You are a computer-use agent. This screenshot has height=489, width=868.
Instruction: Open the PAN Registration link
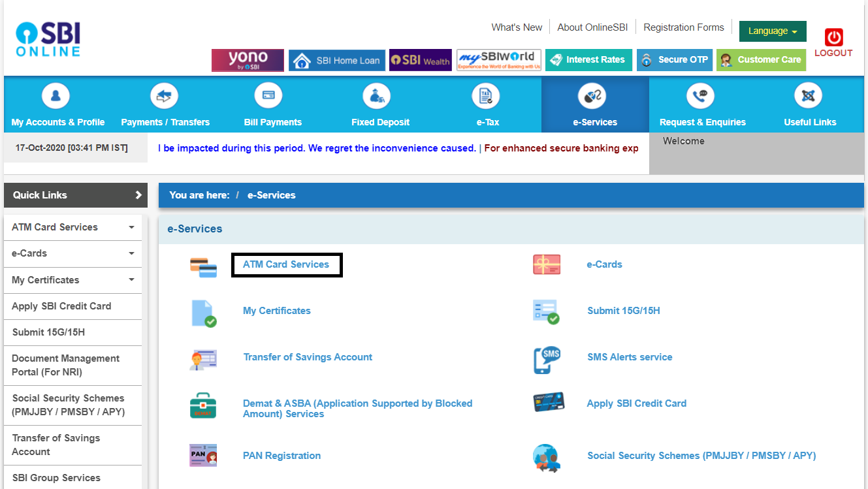(282, 456)
